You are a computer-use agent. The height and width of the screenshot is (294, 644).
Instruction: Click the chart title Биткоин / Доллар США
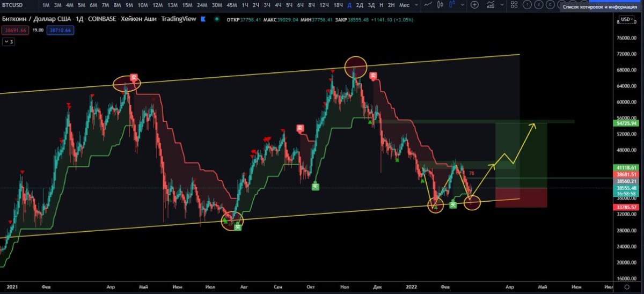coord(36,19)
